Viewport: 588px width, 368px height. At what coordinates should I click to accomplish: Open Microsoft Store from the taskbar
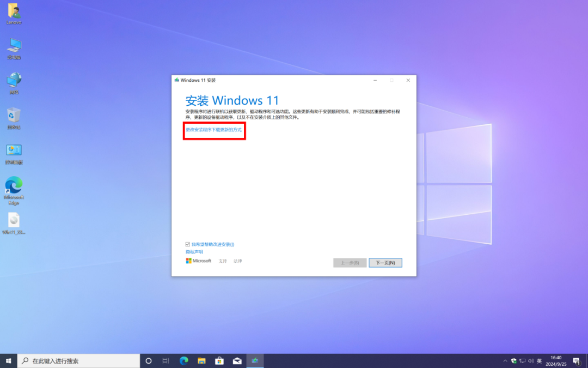click(219, 361)
